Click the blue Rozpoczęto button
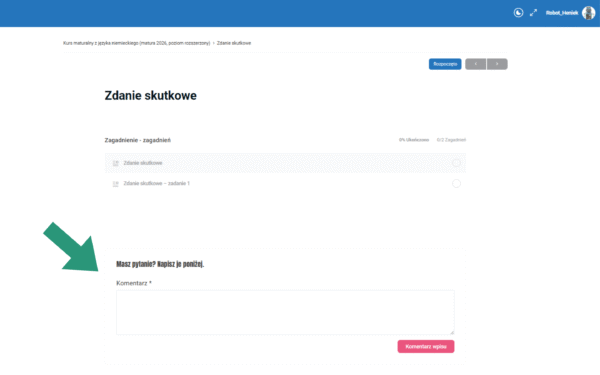 (x=445, y=64)
